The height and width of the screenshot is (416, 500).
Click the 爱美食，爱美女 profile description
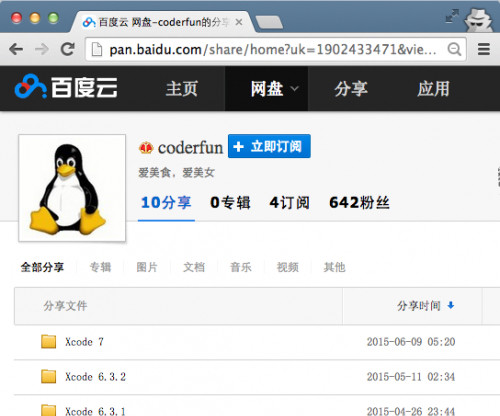point(176,173)
